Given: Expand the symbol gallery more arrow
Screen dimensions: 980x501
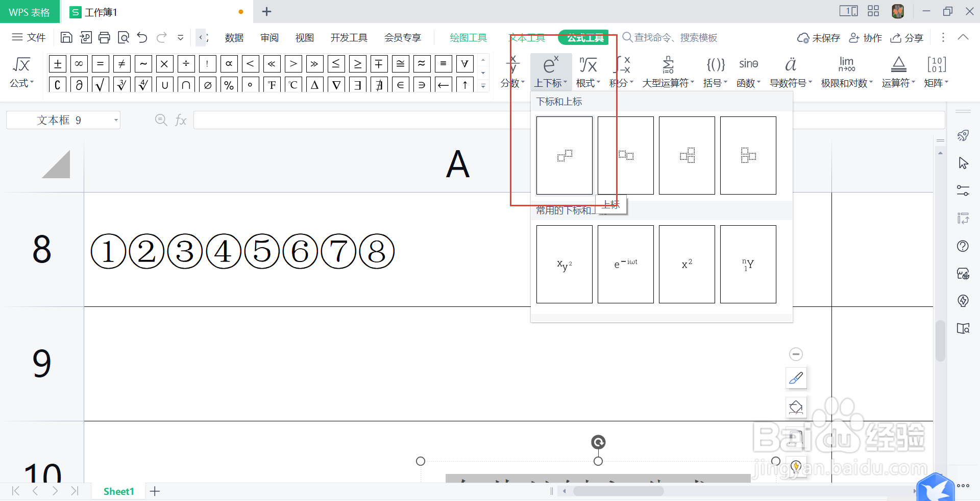Looking at the screenshot, I should coord(483,85).
